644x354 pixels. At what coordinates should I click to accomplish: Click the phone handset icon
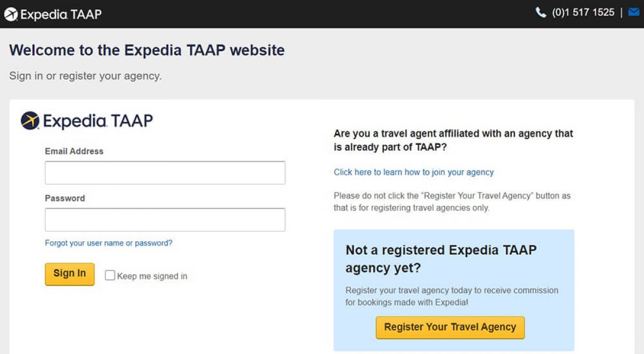[540, 12]
